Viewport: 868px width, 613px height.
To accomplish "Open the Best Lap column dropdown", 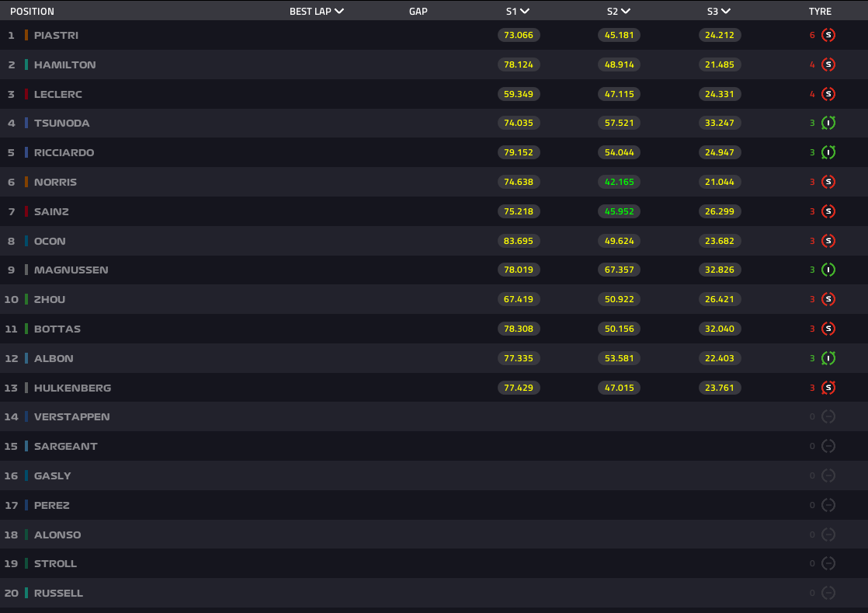I will pyautogui.click(x=339, y=12).
